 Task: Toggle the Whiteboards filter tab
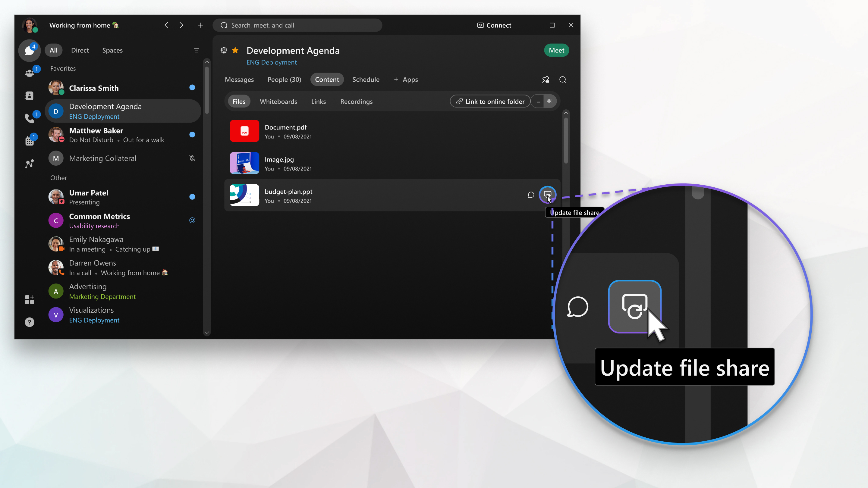coord(278,101)
